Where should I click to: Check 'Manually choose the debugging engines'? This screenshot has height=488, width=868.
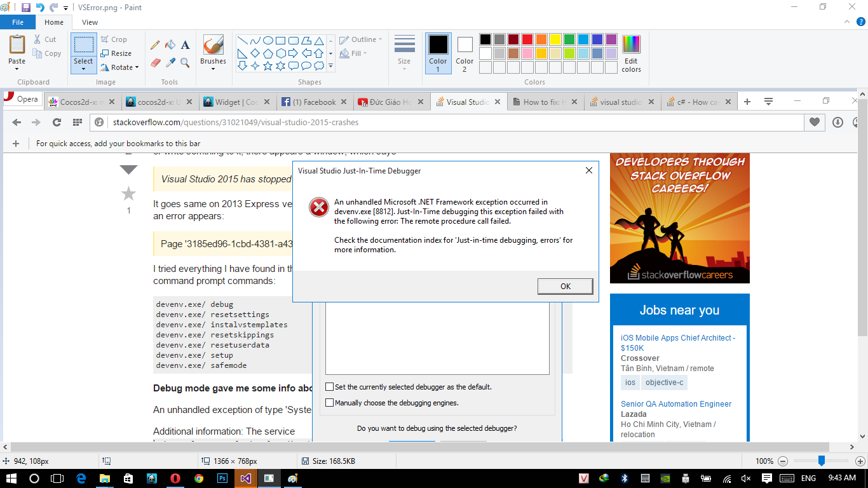(329, 402)
